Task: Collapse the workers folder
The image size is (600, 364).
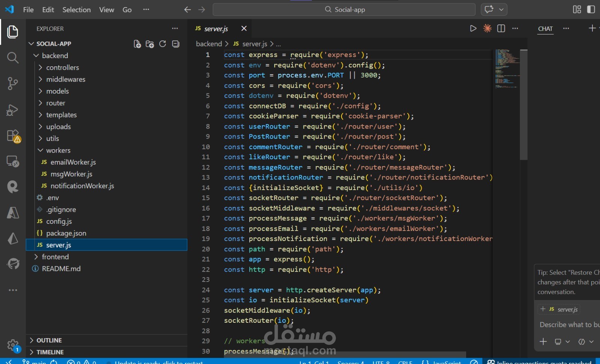Action: point(58,150)
